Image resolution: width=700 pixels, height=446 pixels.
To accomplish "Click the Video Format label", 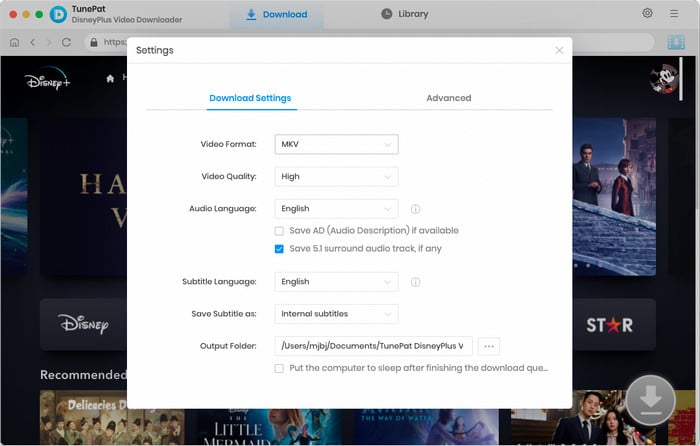I will coord(228,144).
